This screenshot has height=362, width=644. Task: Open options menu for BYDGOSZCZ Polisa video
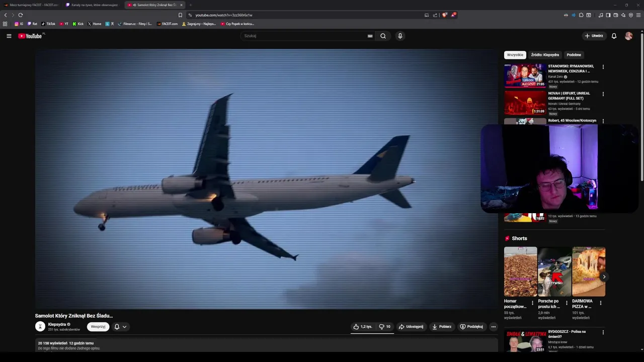(x=603, y=332)
